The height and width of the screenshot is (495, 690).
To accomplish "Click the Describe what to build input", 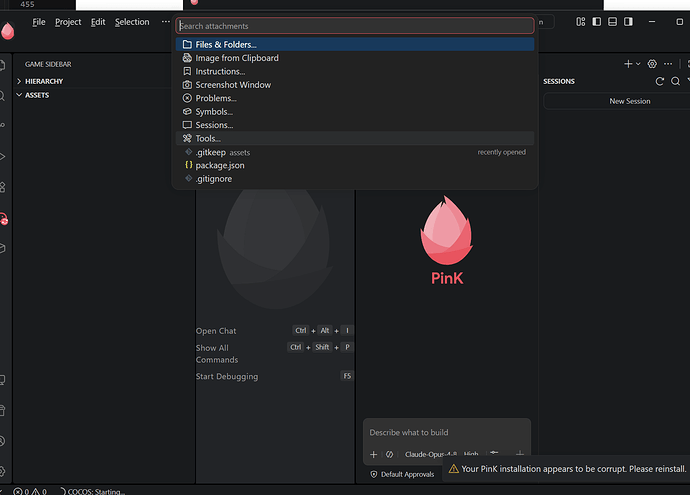I will tap(447, 433).
